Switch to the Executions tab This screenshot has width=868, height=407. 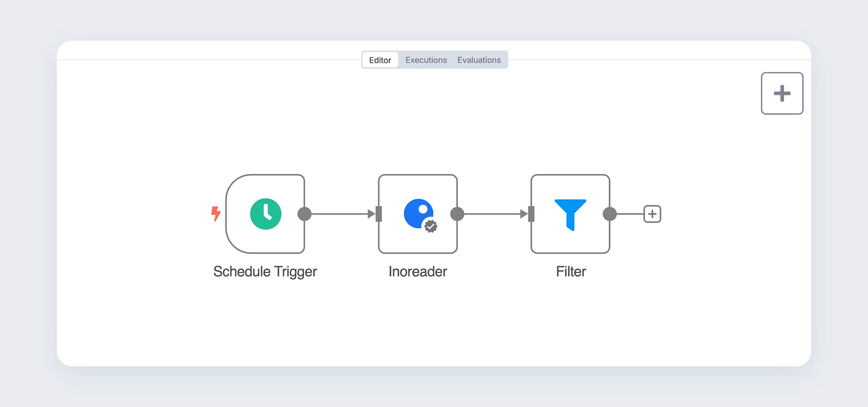click(x=426, y=60)
